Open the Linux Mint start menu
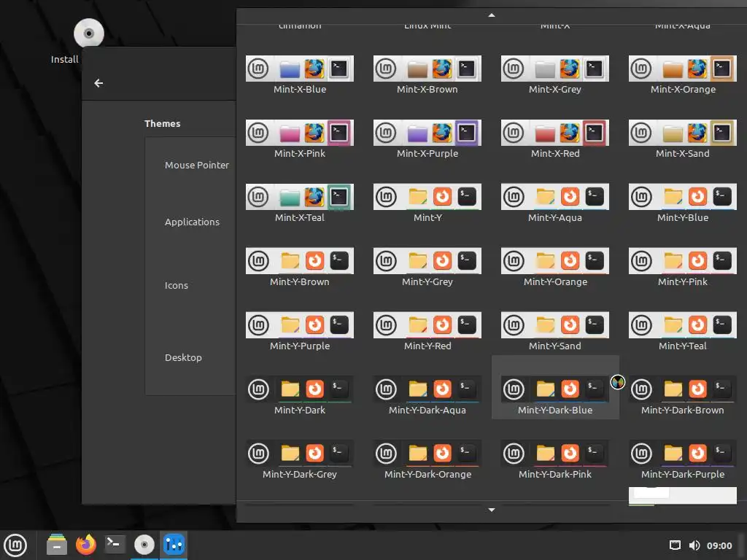Screen dimensions: 747x560 coord(15,545)
